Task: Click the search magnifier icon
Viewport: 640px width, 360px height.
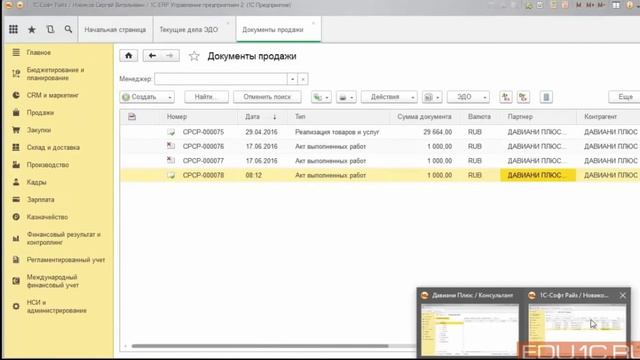Action: point(68,29)
